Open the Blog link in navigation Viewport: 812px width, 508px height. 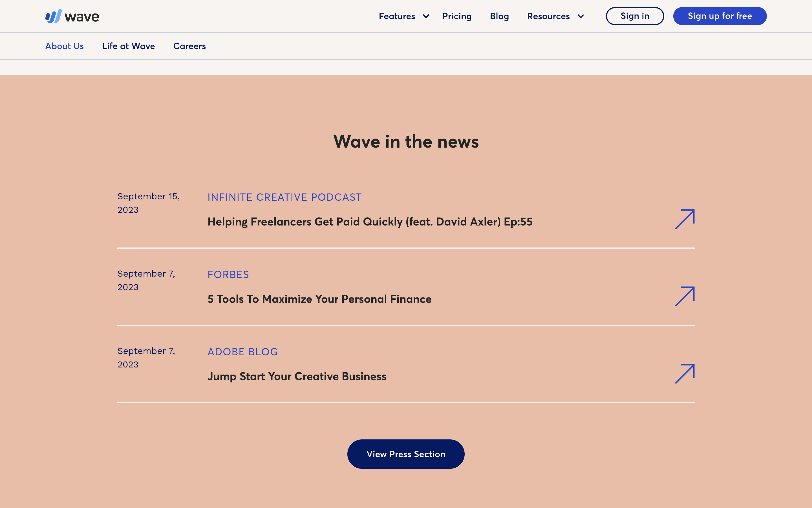(499, 16)
